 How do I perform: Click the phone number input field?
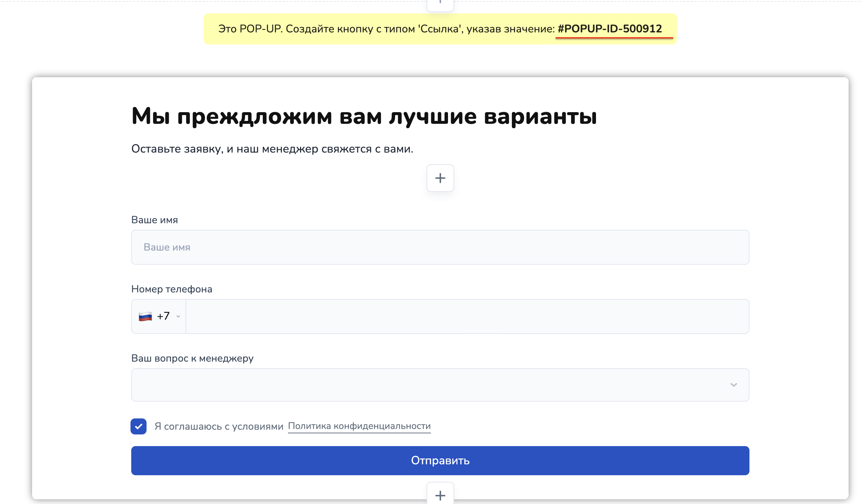click(x=467, y=316)
